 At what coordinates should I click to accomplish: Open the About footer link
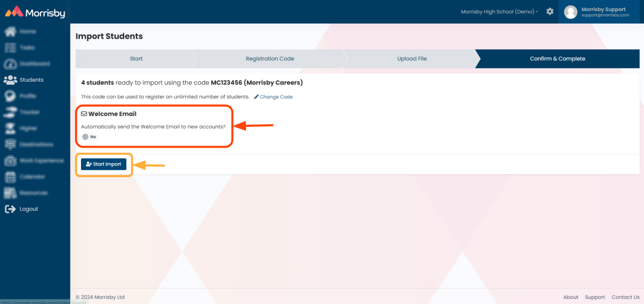(x=571, y=297)
